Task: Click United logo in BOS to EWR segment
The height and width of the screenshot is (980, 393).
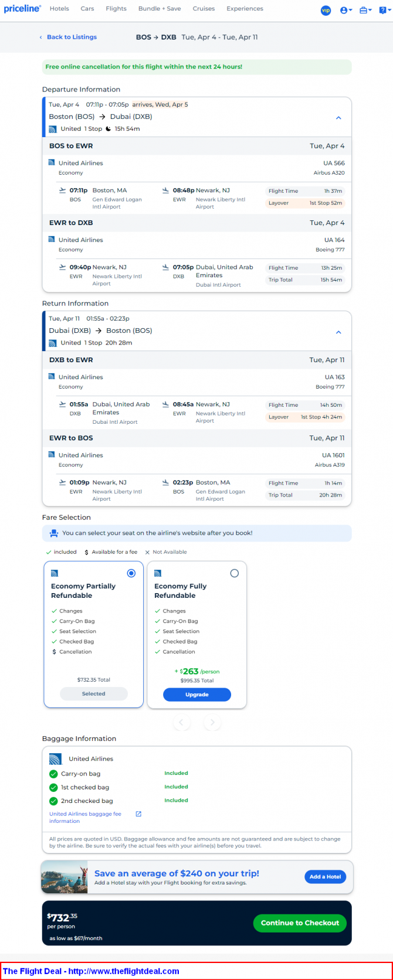Action: click(52, 163)
